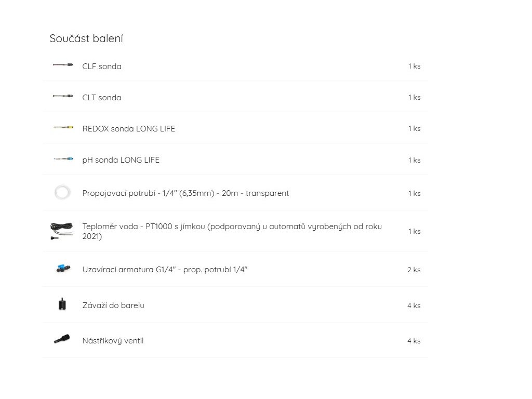The width and height of the screenshot is (532, 399).
Task: Open the blue pH probe image
Action: tap(62, 159)
